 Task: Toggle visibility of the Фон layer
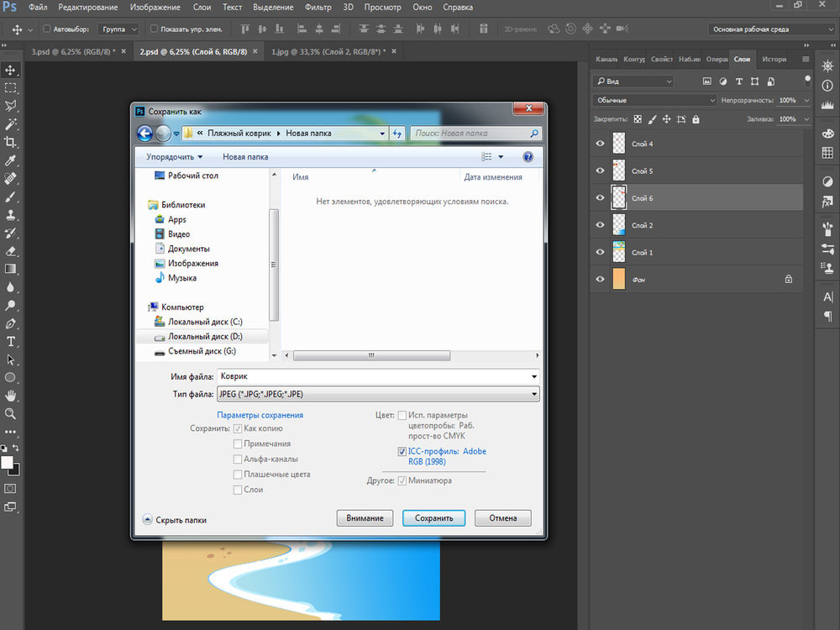point(600,279)
